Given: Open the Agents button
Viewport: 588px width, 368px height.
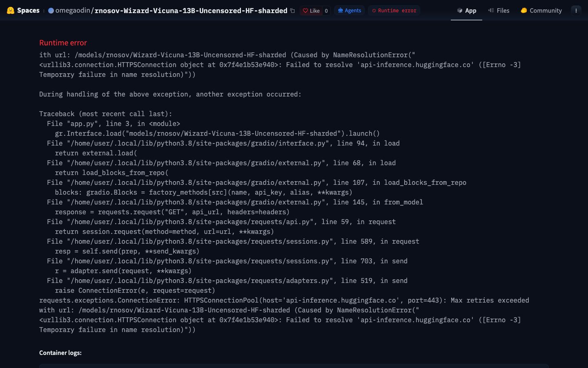Looking at the screenshot, I should pos(350,11).
